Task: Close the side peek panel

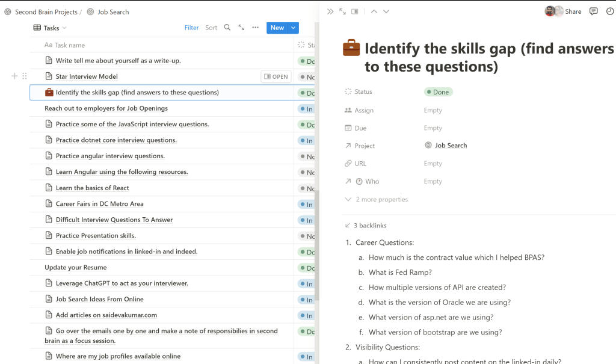Action: pyautogui.click(x=330, y=11)
